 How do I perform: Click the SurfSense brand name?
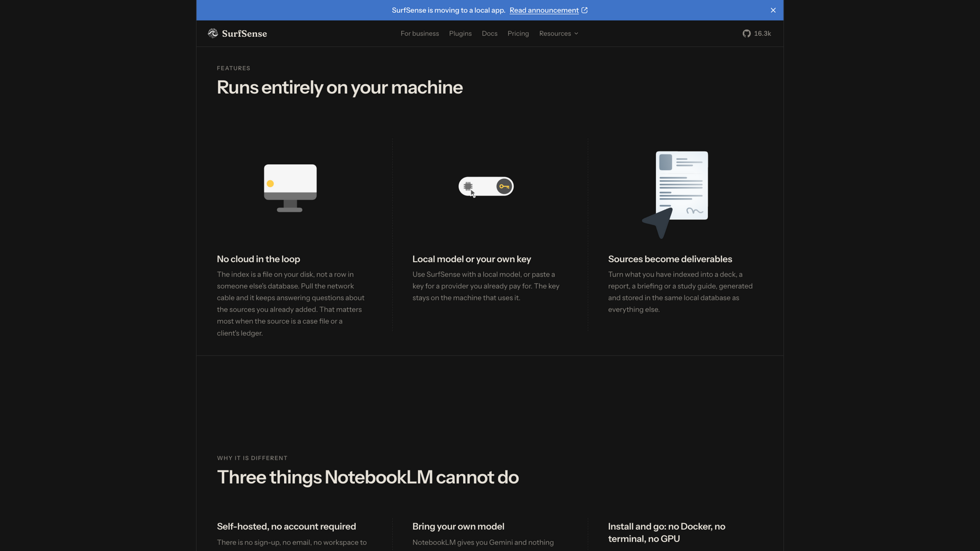(244, 34)
